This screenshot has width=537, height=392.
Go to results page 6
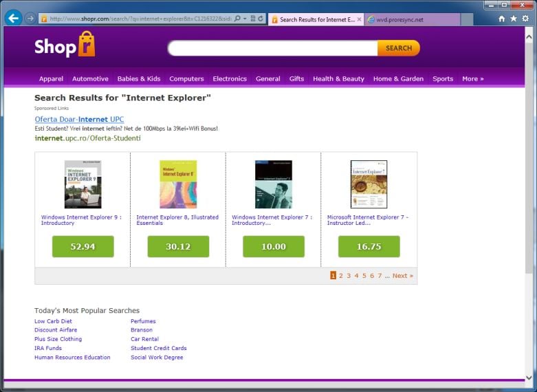[x=372, y=276]
